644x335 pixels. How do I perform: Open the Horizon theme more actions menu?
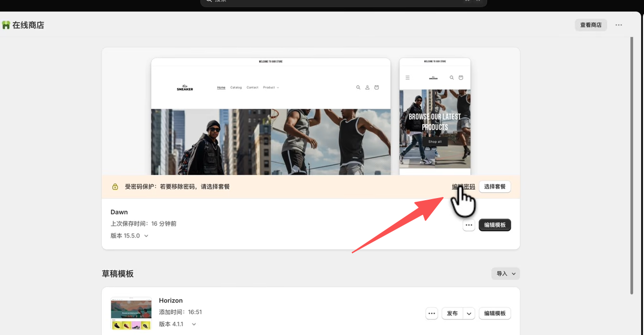432,313
